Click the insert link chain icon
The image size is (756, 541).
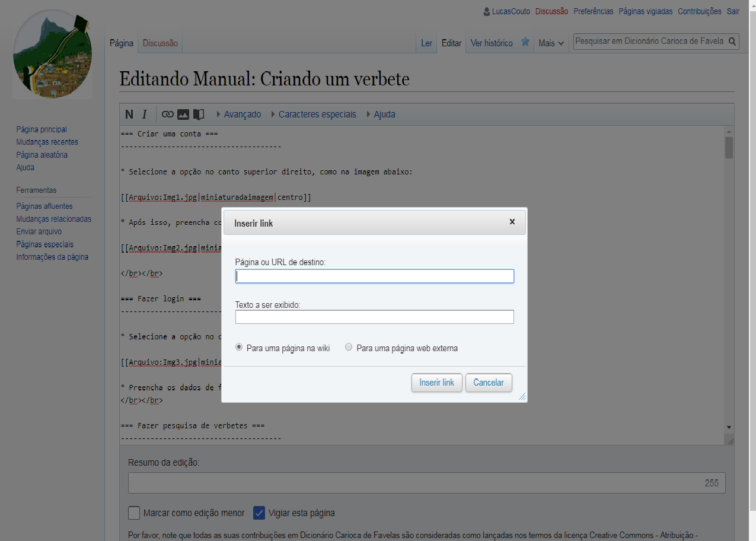coord(168,114)
